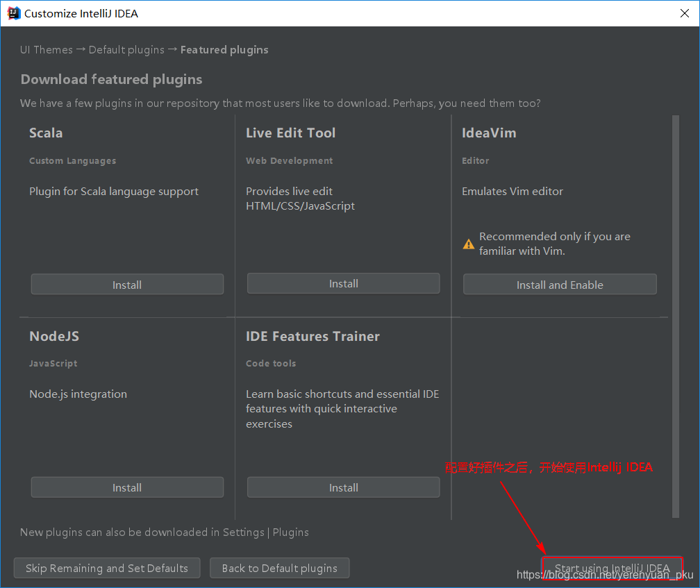Click 'Plugin for Scala language support' text
The height and width of the screenshot is (588, 700).
pos(114,192)
